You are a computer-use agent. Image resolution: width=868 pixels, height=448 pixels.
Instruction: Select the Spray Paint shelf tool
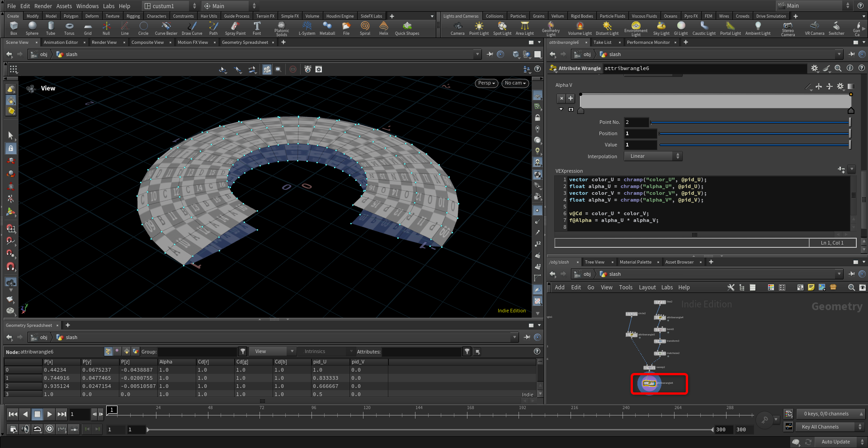235,28
